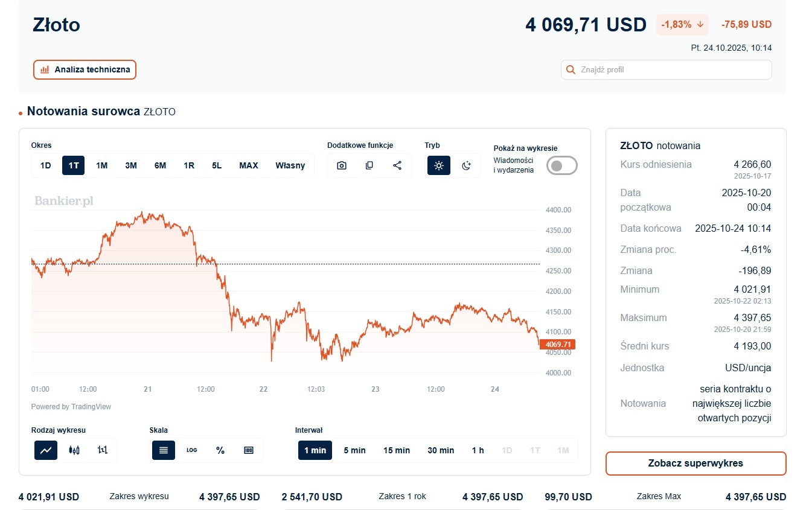Viewport: 812px width, 510px height.
Task: Open Analiza techniczna
Action: tap(85, 69)
